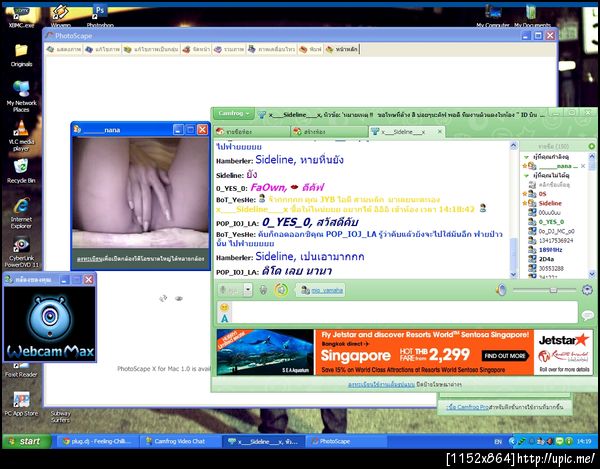The image size is (600, 469).
Task: Open My Network Places desktop icon
Action: click(x=21, y=97)
